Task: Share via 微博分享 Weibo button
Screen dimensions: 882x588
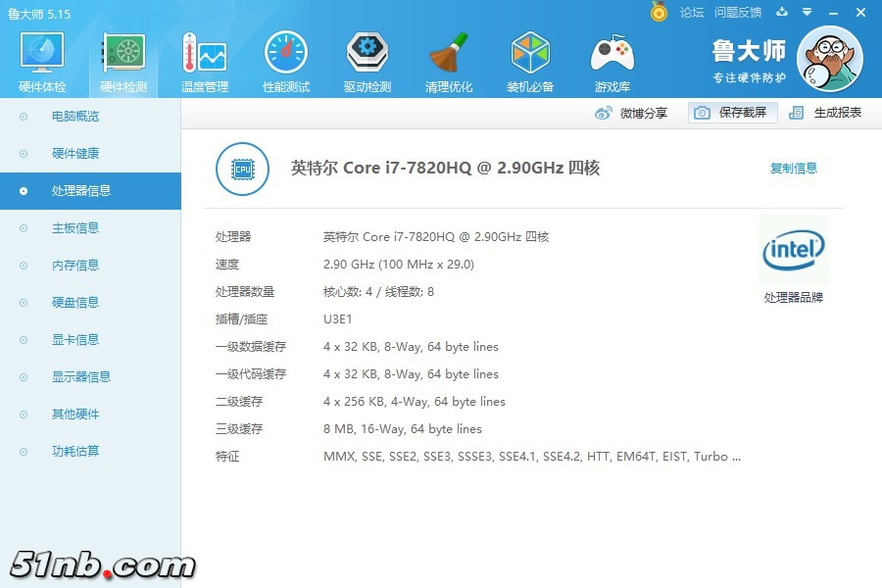Action: point(632,113)
